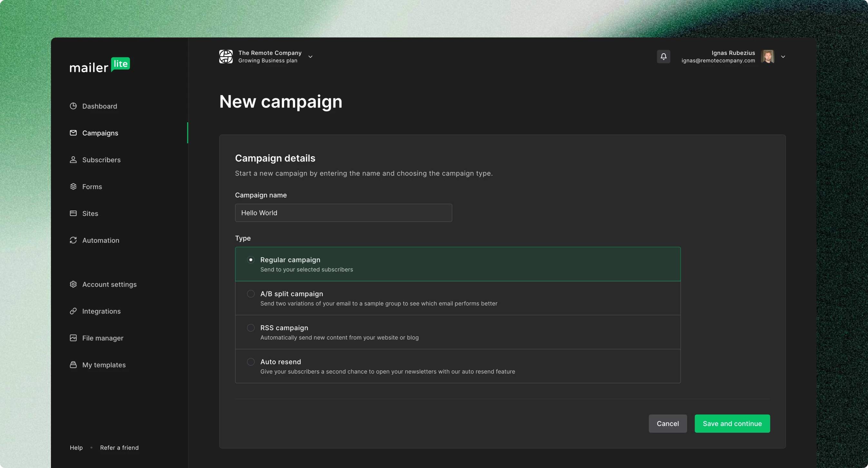Click the Automation refresh icon
Screen dimensions: 868x468
point(73,240)
